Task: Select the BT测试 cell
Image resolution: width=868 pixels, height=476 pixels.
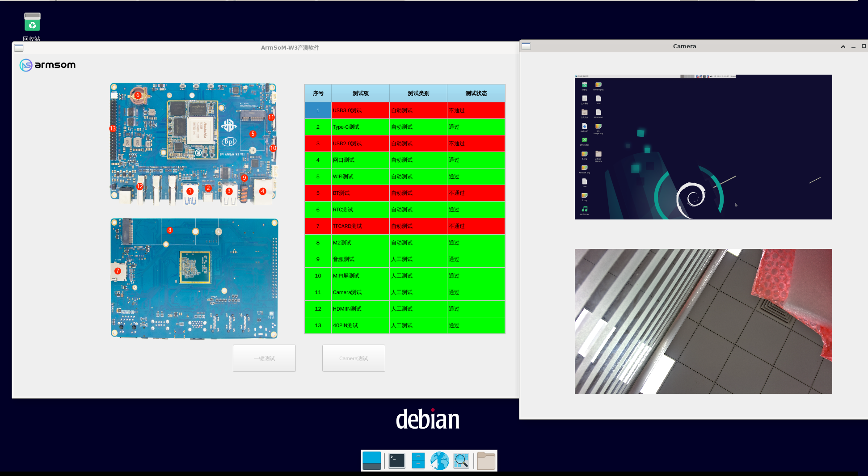Action: click(x=360, y=193)
